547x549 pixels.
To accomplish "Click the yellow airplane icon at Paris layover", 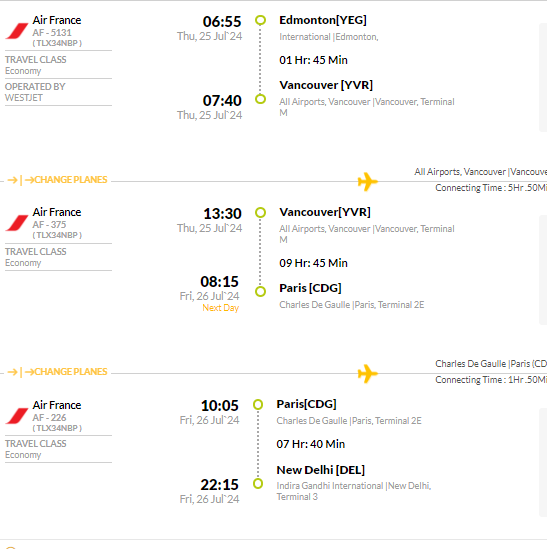I will [x=367, y=374].
